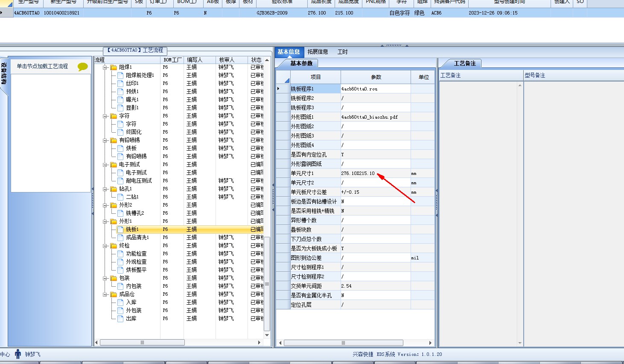
Task: Click the yellow speech bubble icon
Action: click(x=82, y=67)
